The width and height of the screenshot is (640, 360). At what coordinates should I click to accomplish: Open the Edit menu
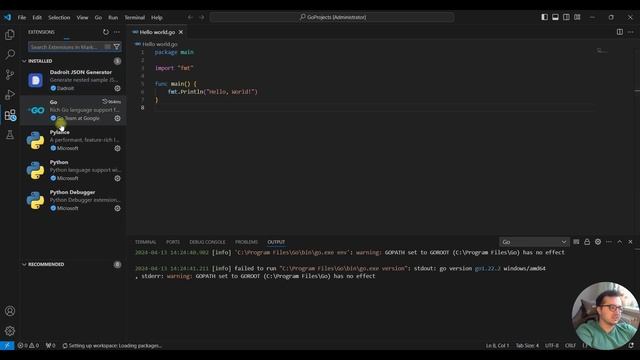coord(37,18)
